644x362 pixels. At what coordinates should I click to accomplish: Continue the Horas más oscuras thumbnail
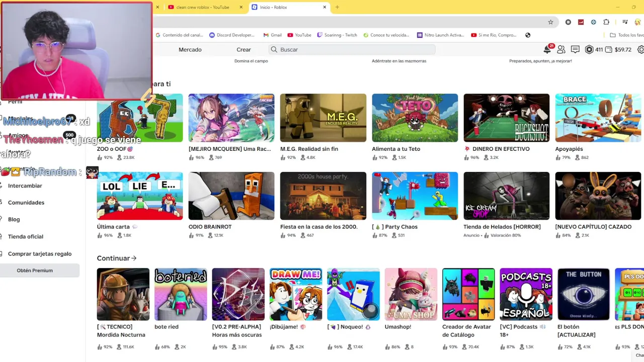pyautogui.click(x=238, y=294)
